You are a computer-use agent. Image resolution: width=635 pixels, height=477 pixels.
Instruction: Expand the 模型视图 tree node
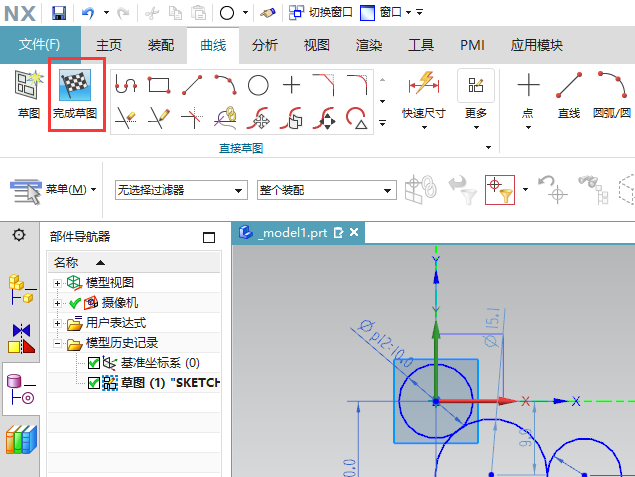(x=58, y=283)
